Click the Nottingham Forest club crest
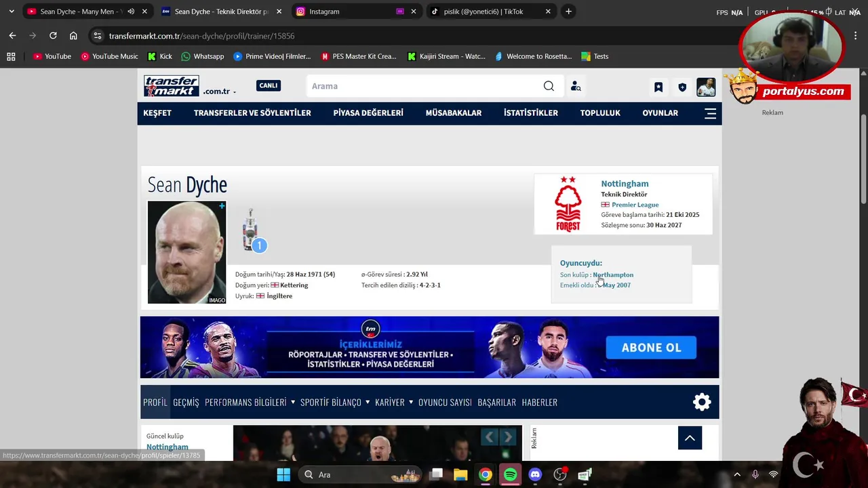The image size is (868, 488). point(568,204)
